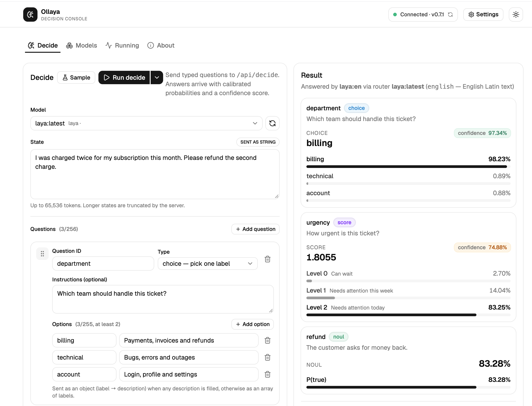532x406 pixels.
Task: Edit the account option label field
Action: 84,374
